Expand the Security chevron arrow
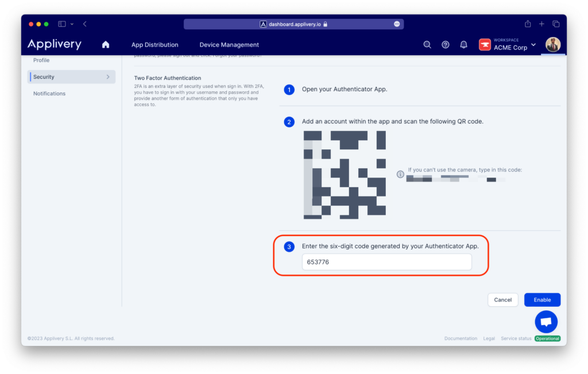Viewport: 588px width, 374px height. 108,77
